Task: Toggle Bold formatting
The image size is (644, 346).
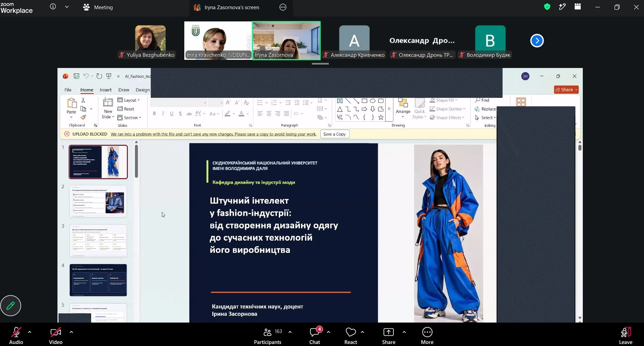Action: tap(154, 114)
